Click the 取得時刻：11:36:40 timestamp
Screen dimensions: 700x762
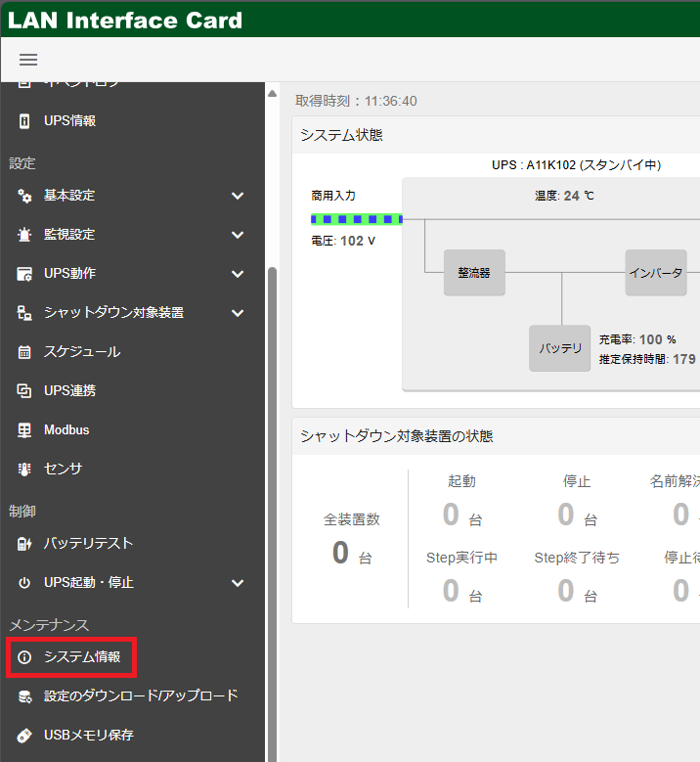pyautogui.click(x=356, y=101)
